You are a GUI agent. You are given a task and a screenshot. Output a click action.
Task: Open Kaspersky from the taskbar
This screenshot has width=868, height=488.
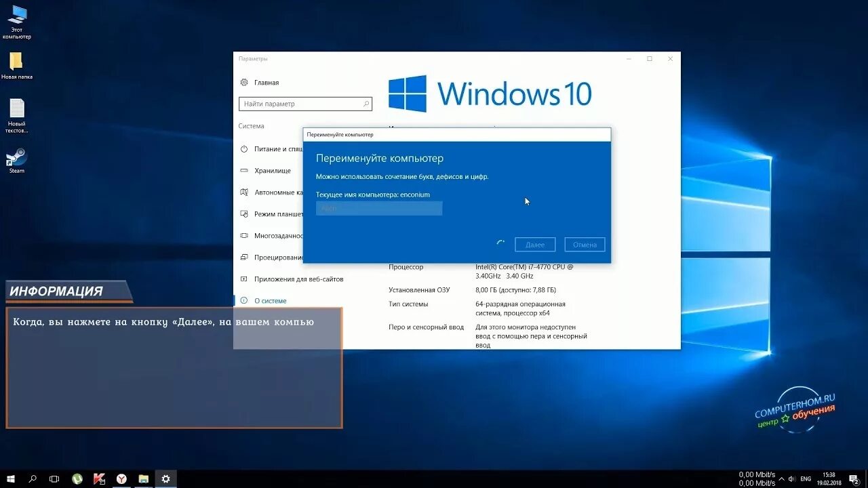(x=99, y=479)
